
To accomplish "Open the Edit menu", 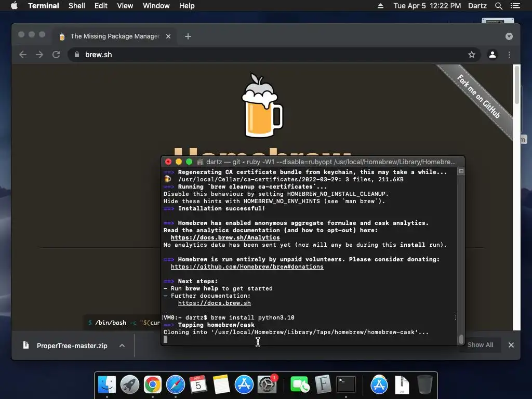I will 101,6.
